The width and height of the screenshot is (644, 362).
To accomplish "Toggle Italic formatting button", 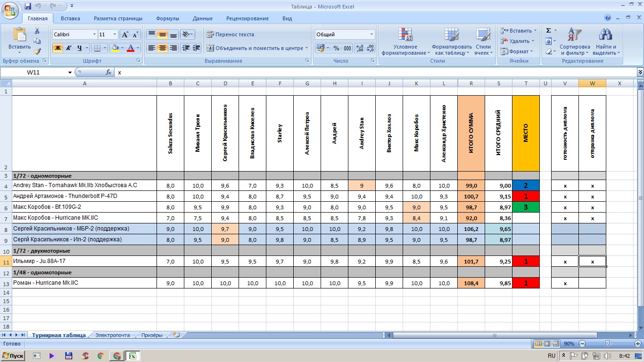I will point(69,48).
